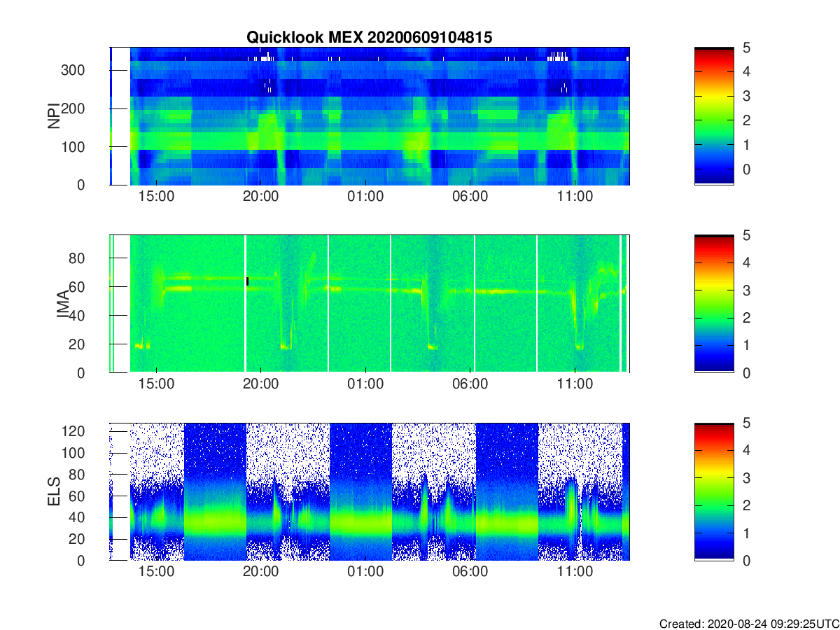The height and width of the screenshot is (630, 840).
Task: Click the 20:00 tick under the NPI panel
Action: pyautogui.click(x=261, y=197)
